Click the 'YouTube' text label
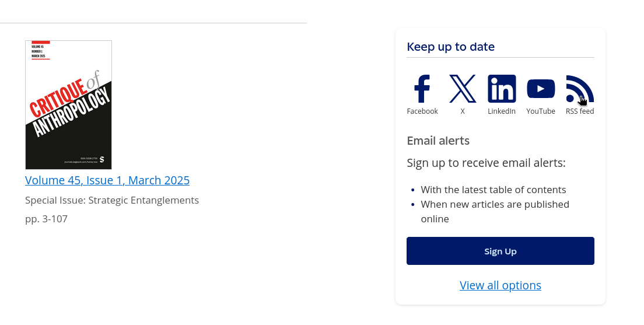This screenshot has height=325, width=644. [x=541, y=111]
